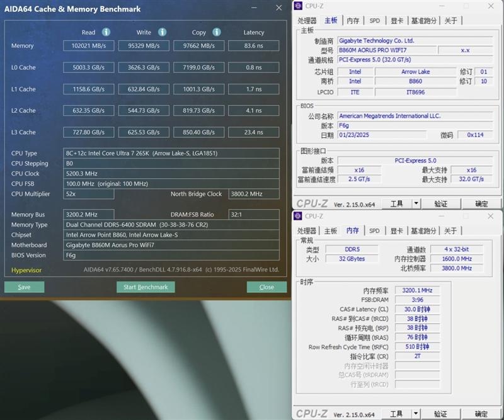
Task: Minimize the AIDA64 benchmark window
Action: [254, 8]
